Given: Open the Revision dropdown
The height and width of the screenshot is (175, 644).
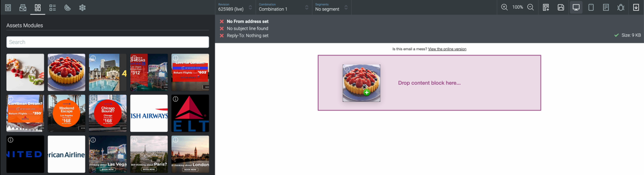Looking at the screenshot, I should 235,7.
